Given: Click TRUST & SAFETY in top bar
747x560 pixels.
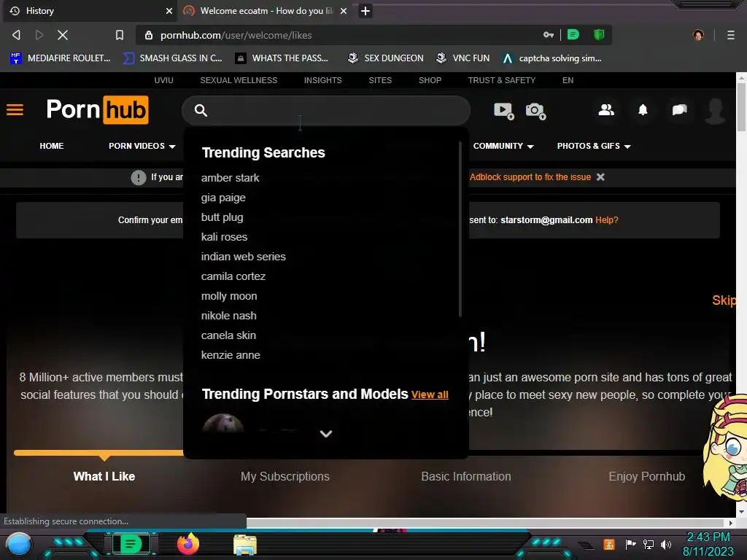Looking at the screenshot, I should click(x=502, y=80).
